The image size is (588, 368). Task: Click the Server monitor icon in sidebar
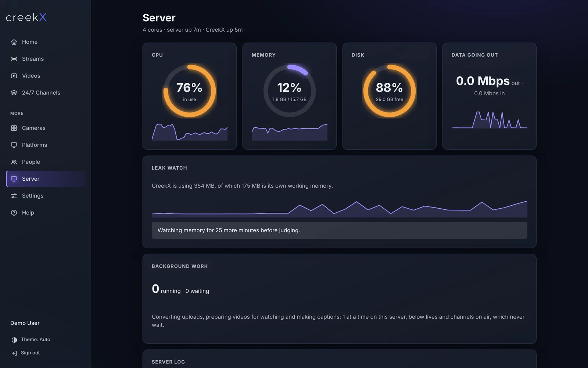(14, 179)
